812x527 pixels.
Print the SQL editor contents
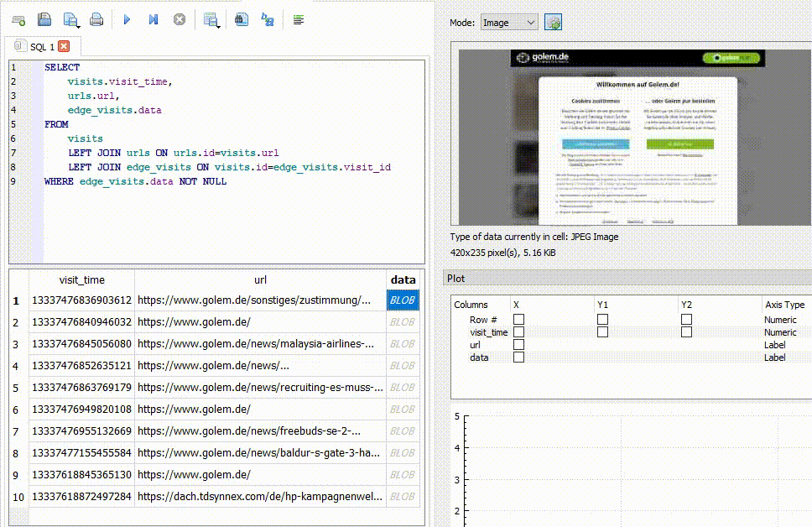tap(96, 19)
